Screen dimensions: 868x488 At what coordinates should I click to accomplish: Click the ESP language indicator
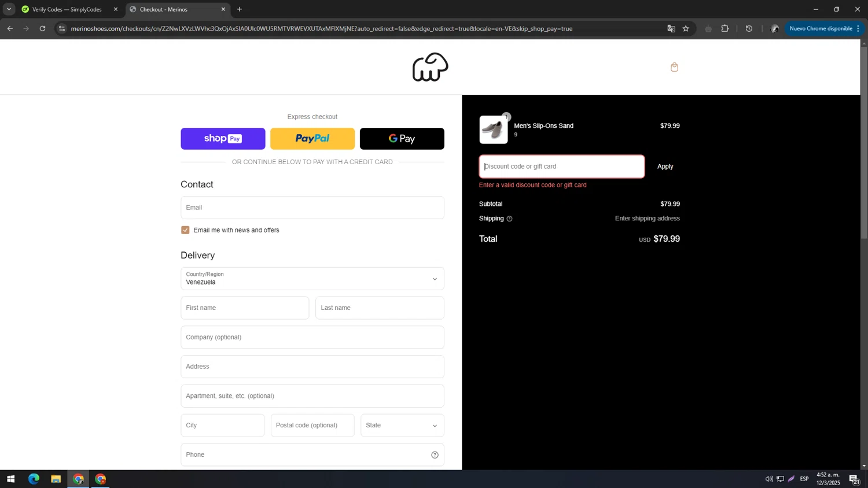(x=804, y=479)
